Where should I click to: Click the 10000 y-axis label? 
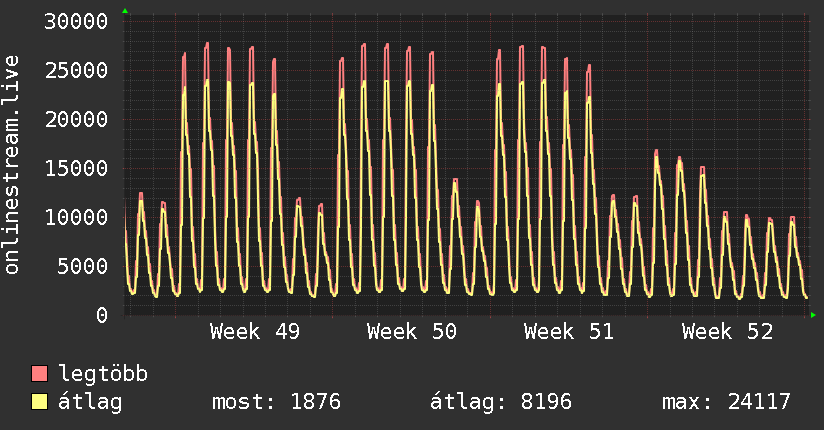76,217
